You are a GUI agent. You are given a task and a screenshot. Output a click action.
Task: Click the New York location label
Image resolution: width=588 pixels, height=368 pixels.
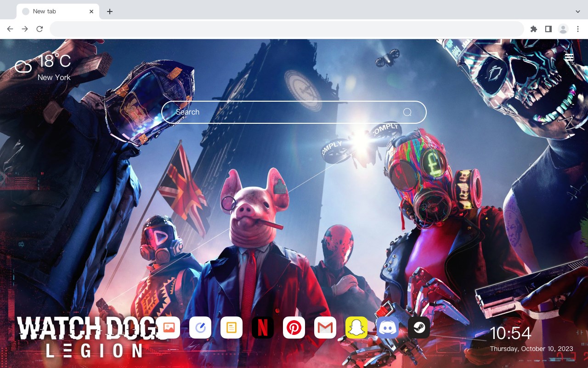pyautogui.click(x=54, y=78)
